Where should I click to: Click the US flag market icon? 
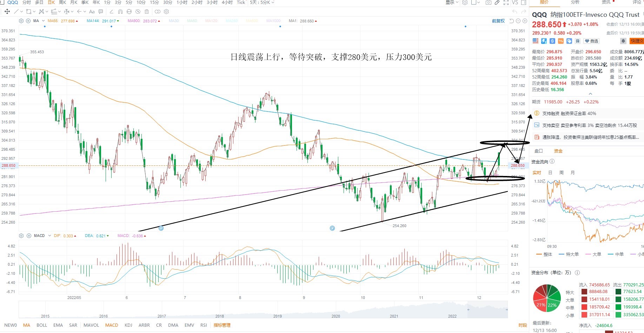pyautogui.click(x=536, y=41)
